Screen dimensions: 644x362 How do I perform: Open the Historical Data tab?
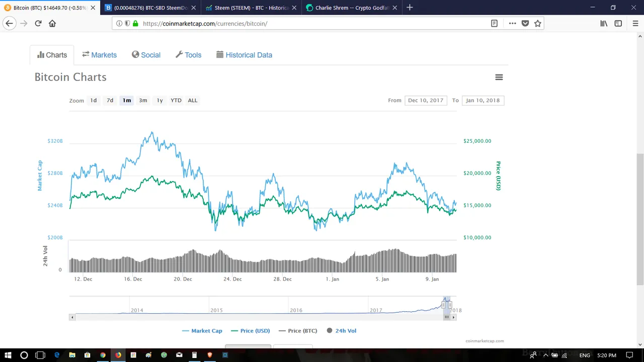pyautogui.click(x=245, y=55)
